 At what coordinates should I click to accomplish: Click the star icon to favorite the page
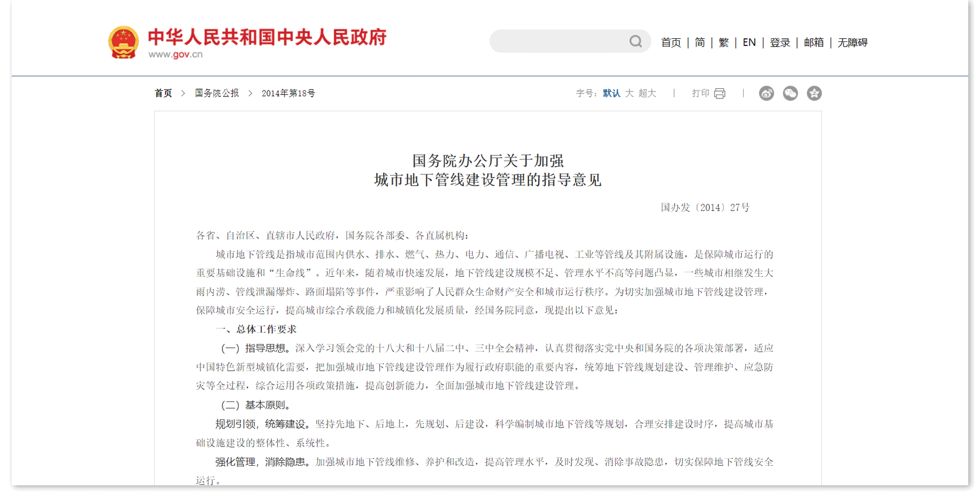[814, 93]
